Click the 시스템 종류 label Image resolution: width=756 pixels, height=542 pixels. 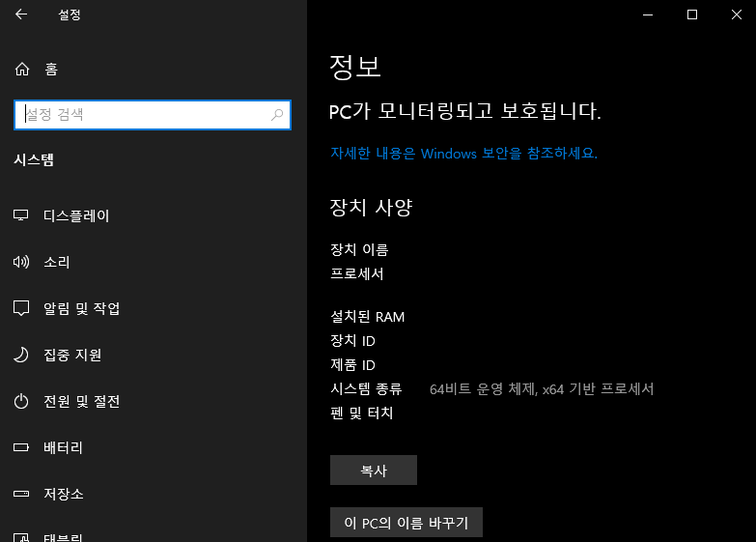coord(366,389)
